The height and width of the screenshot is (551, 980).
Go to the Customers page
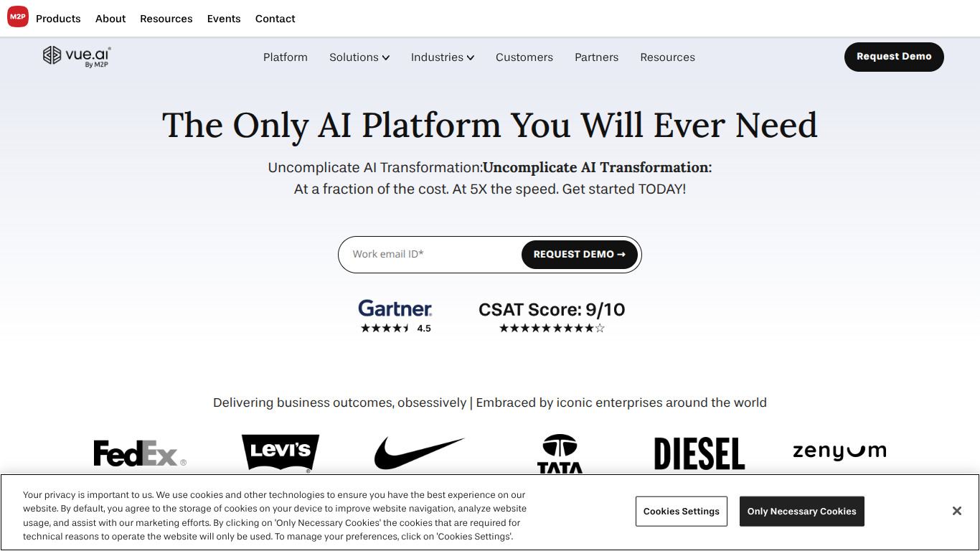tap(524, 57)
